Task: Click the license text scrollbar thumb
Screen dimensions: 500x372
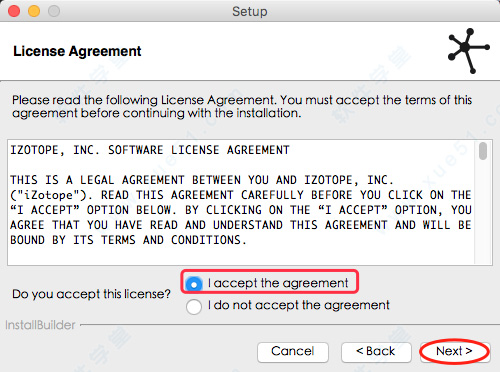Action: tap(483, 151)
